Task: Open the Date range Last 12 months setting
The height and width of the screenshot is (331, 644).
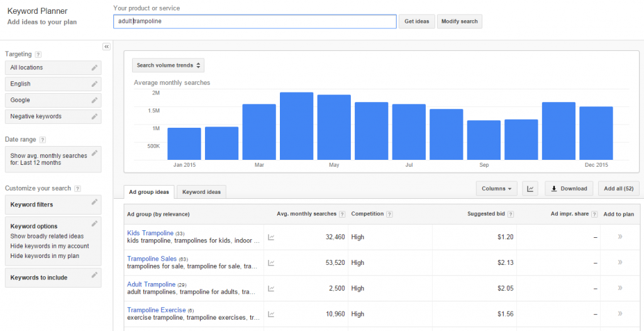Action: click(x=53, y=159)
